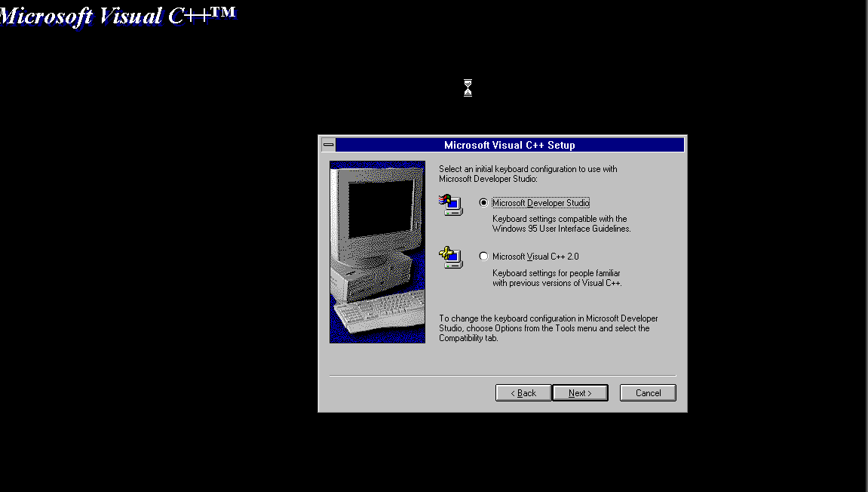
Task: Proceed with the Next button
Action: [x=580, y=393]
